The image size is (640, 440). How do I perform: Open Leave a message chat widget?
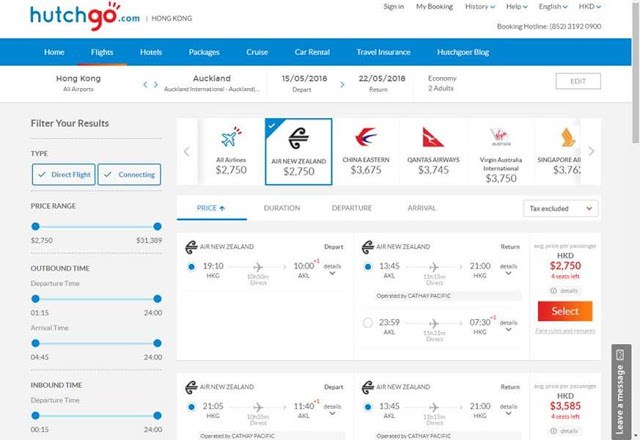click(621, 392)
